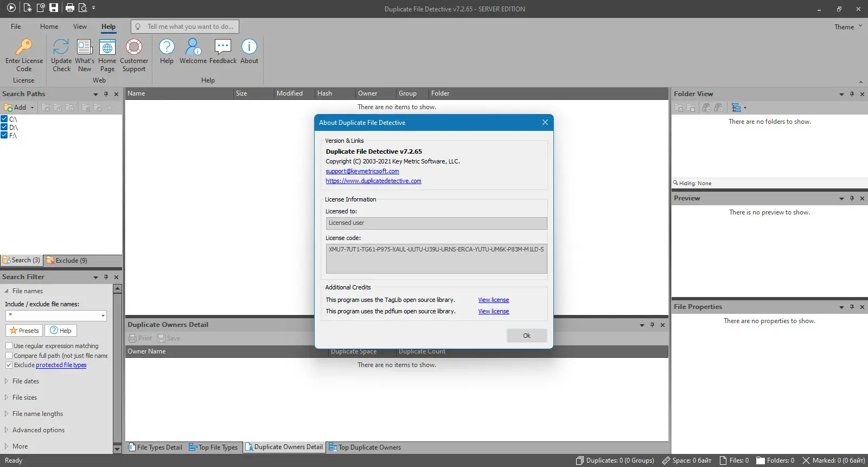The height and width of the screenshot is (467, 868).
Task: Open the Theme dropdown
Action: tap(848, 27)
